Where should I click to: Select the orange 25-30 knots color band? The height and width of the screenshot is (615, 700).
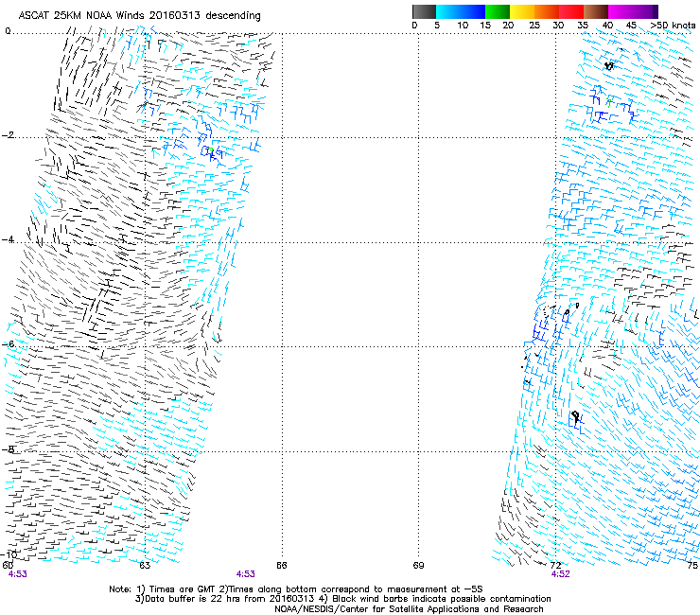[547, 11]
